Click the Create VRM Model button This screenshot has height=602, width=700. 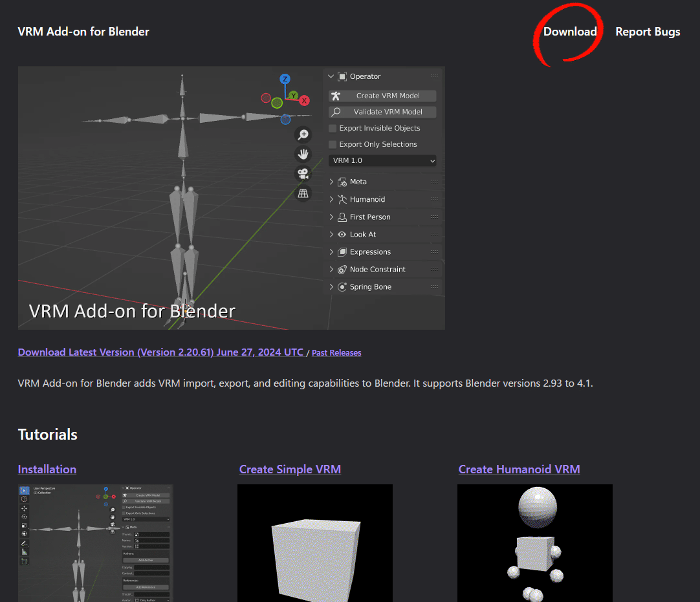click(x=382, y=96)
